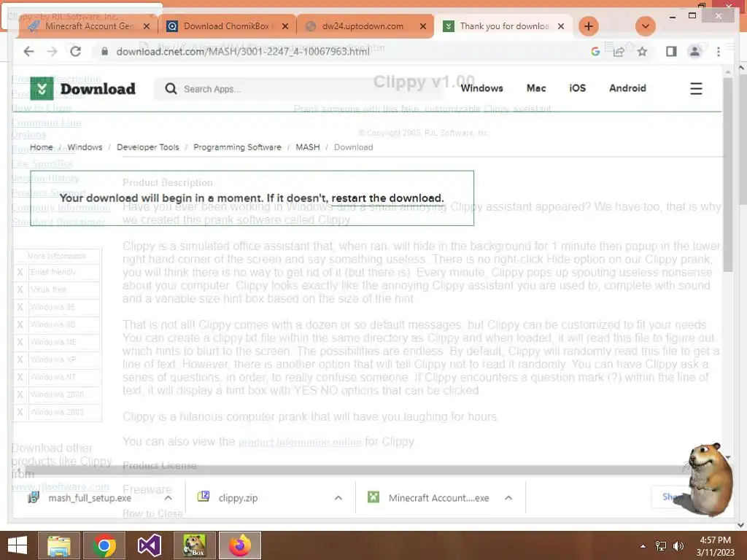Go back using the browser back arrow

28,52
